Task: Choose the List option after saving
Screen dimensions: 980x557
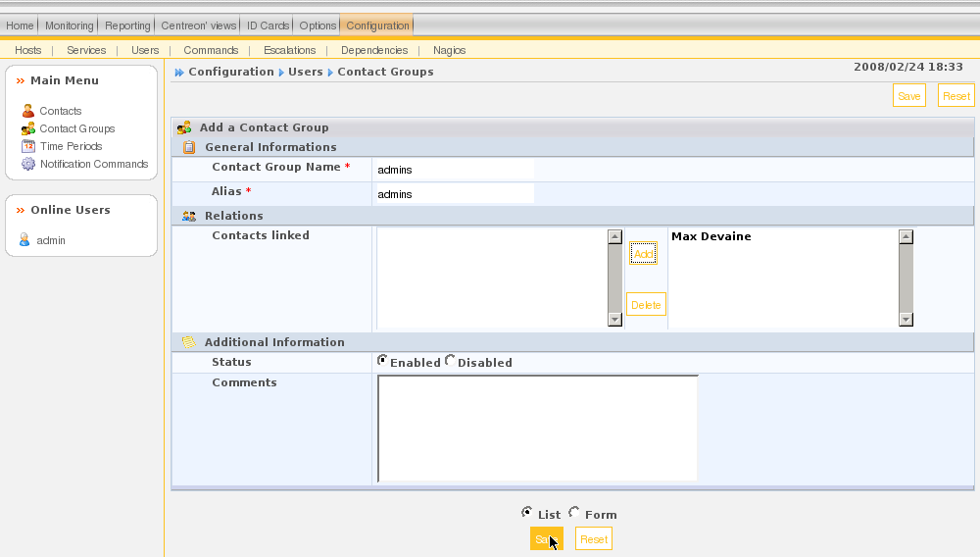Action: coord(527,513)
